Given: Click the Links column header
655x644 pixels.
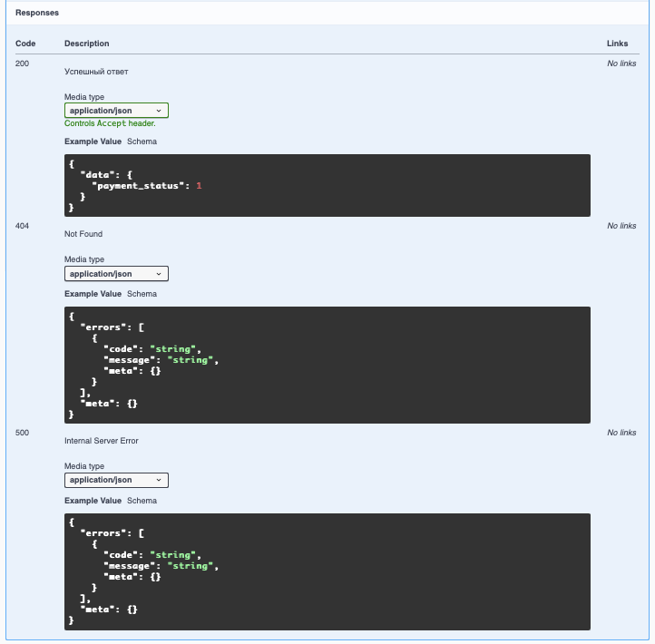Looking at the screenshot, I should 617,44.
